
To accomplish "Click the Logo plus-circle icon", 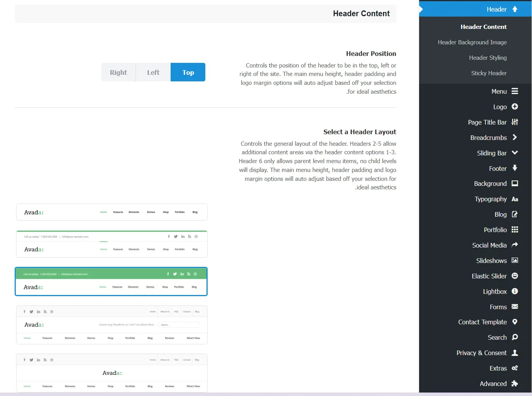I will click(x=515, y=106).
